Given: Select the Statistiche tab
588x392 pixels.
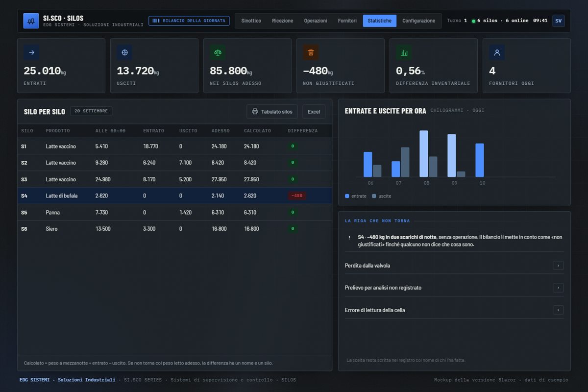Looking at the screenshot, I should click(x=380, y=21).
